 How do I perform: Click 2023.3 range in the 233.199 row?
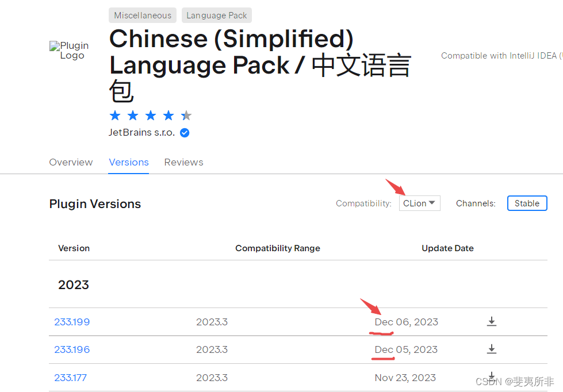(212, 322)
